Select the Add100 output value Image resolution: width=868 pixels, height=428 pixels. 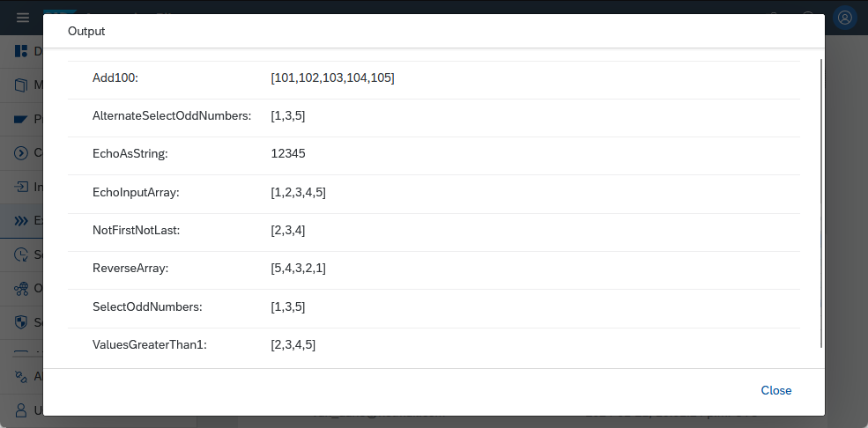pos(333,78)
